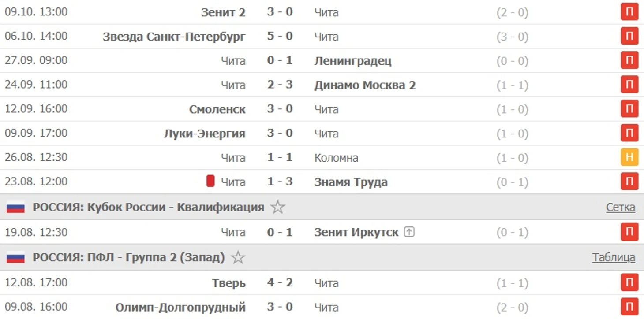This screenshot has height=319, width=644.
Task: Click the Russia flag beside ПФЛ - Группа 2
Action: [15, 258]
